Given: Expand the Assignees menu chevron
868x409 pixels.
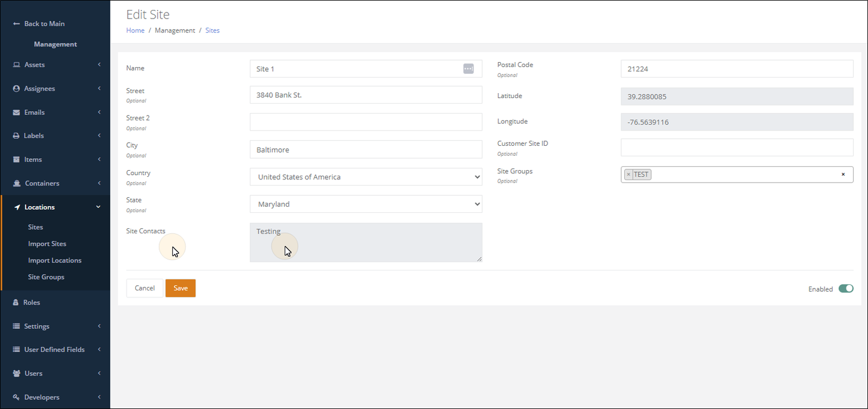Looking at the screenshot, I should 99,89.
